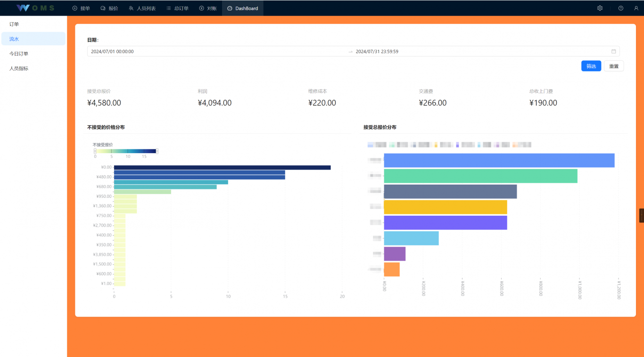Click the ¥1,500.00 axis label
Screen dimensions: 644x357
click(x=102, y=264)
